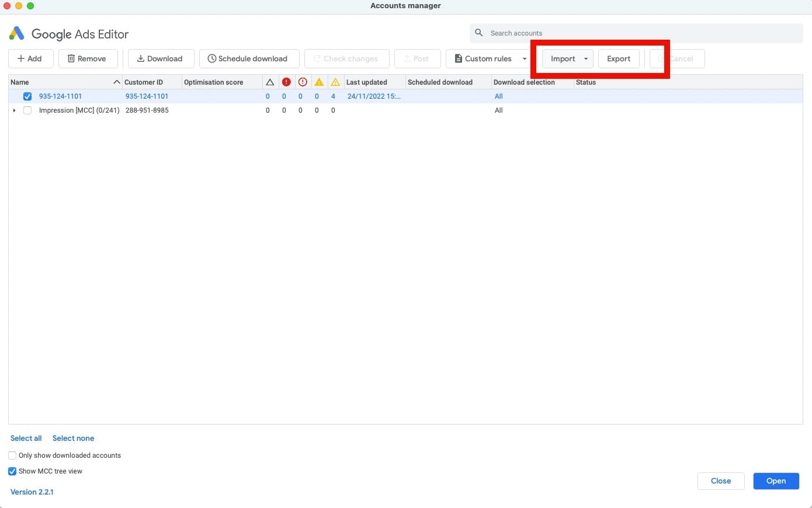Select the Download icon in the toolbar

tap(141, 58)
